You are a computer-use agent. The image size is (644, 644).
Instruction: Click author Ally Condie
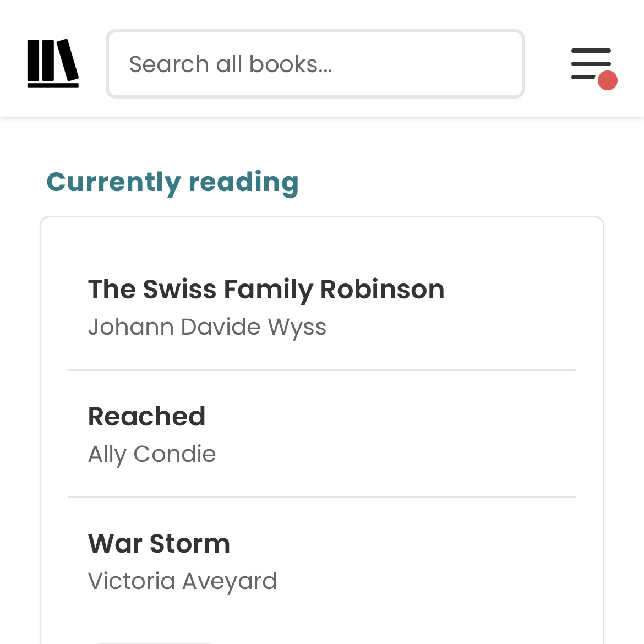coord(152,454)
